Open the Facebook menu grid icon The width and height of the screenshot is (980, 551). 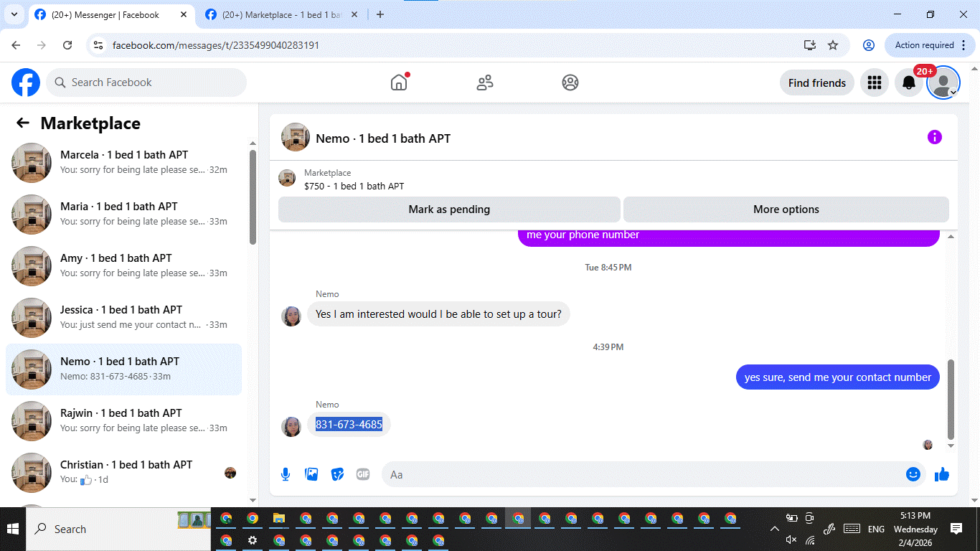[x=874, y=83]
